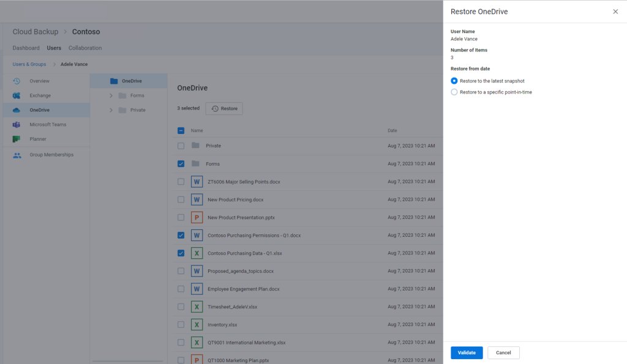Screen dimensions: 627x364
Task: Check the Employee Engagement Plan.docx checkbox
Action: (x=181, y=289)
